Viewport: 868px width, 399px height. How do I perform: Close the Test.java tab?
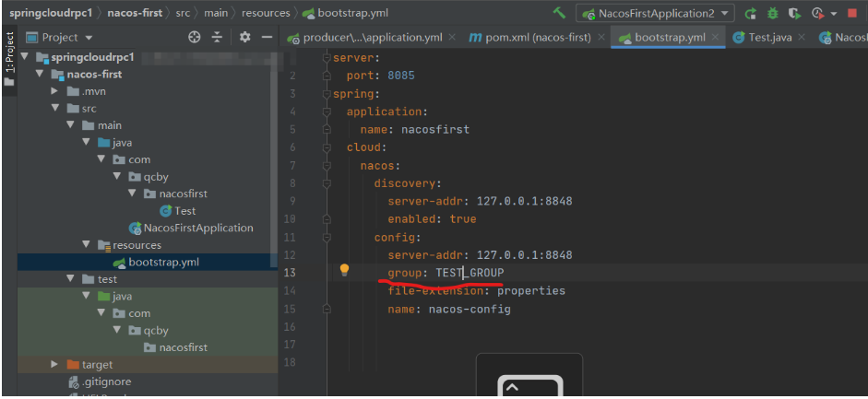[x=801, y=38]
